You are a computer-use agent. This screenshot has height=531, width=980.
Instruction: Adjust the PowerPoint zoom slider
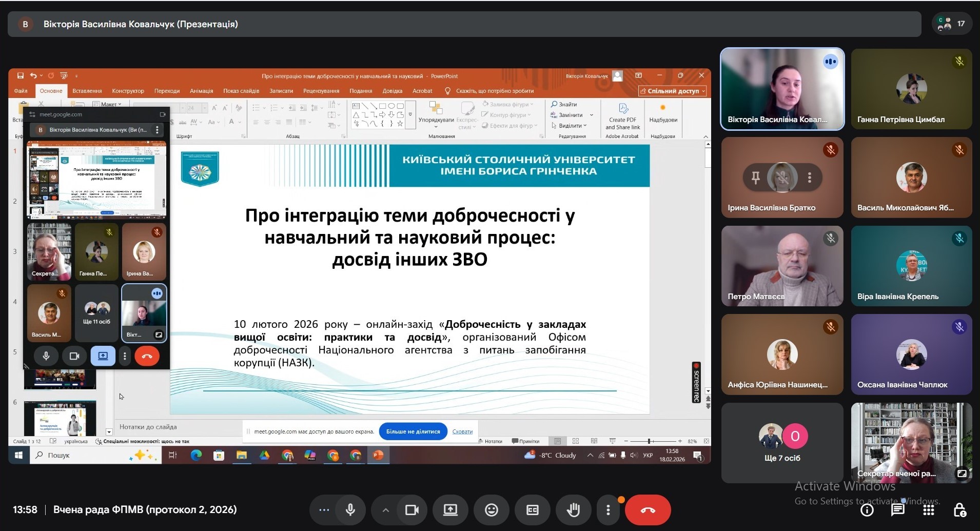point(650,441)
